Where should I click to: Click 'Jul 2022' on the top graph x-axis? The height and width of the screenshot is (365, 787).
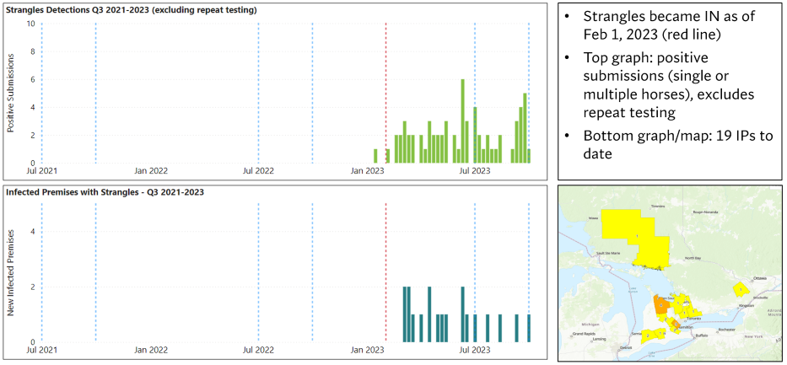tap(258, 170)
